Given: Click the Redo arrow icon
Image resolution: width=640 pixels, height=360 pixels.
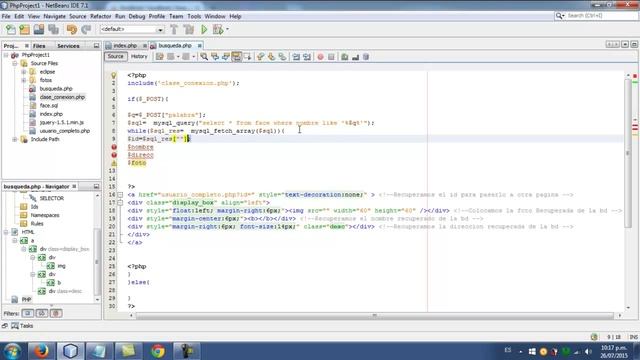Looking at the screenshot, I should tap(86, 29).
